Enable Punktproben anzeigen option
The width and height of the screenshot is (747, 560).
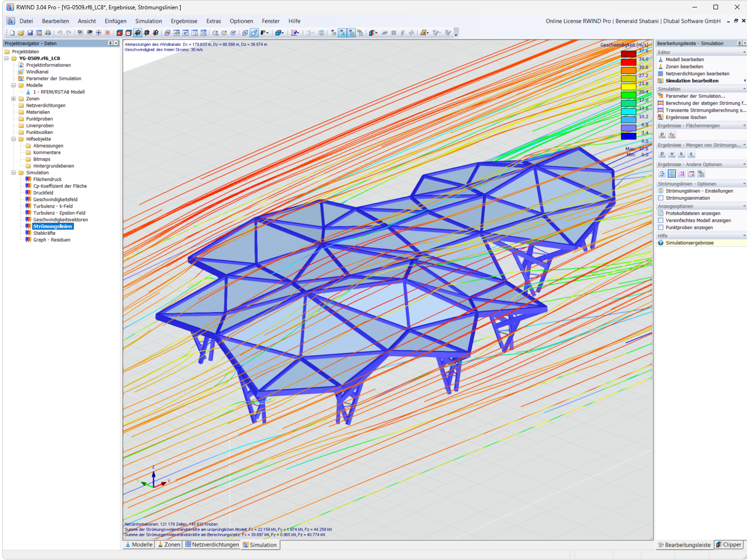661,227
